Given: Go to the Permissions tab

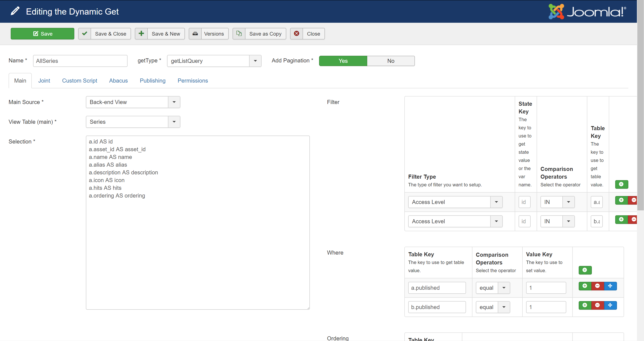Looking at the screenshot, I should click(192, 81).
